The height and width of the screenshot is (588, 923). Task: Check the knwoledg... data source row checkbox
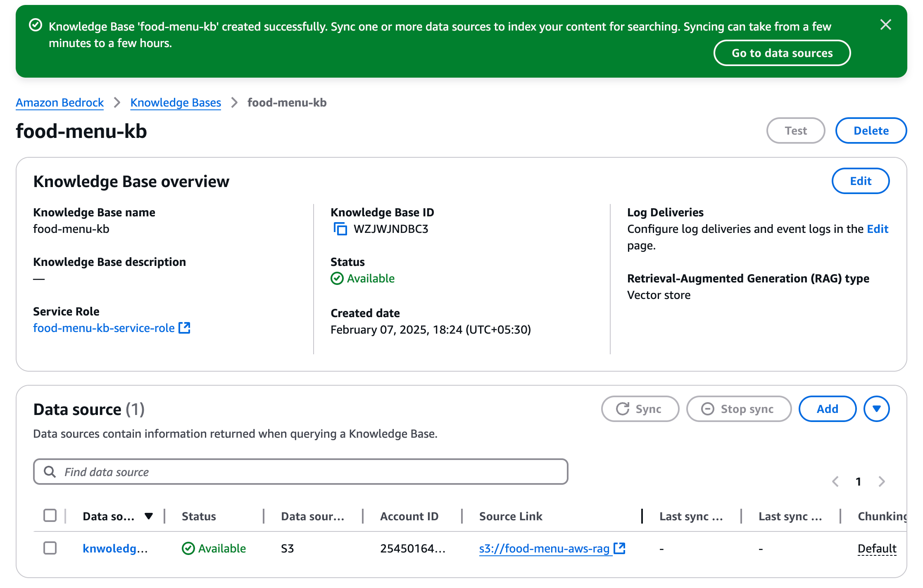click(50, 548)
